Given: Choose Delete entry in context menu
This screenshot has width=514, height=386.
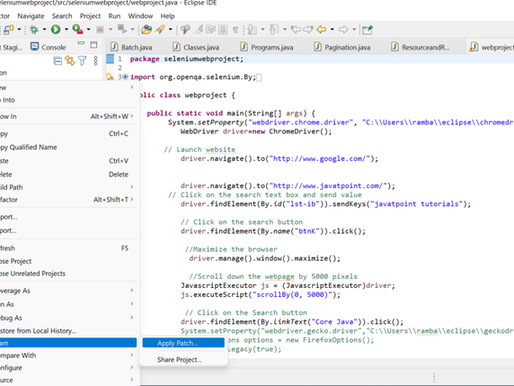Looking at the screenshot, I should point(68,174).
